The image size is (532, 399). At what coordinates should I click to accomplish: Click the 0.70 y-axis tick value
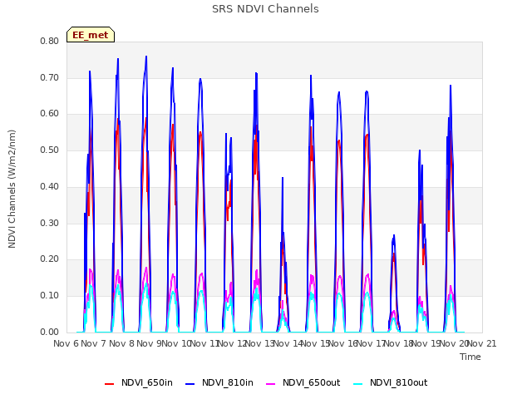[50, 77]
